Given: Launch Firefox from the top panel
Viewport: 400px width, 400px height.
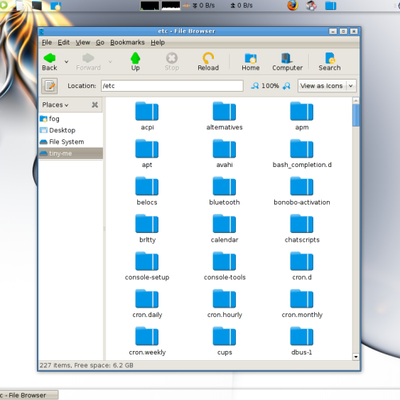Looking at the screenshot, I should tap(293, 5).
